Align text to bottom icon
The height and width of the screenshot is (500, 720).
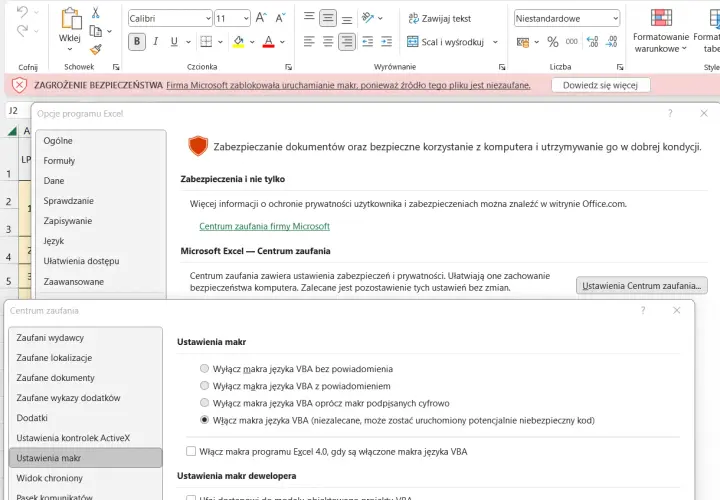[347, 19]
